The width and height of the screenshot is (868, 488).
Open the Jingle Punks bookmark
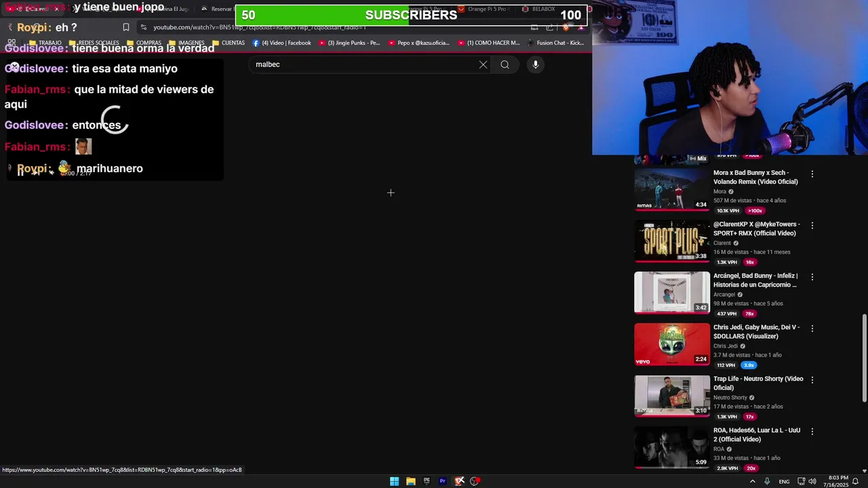click(x=349, y=43)
